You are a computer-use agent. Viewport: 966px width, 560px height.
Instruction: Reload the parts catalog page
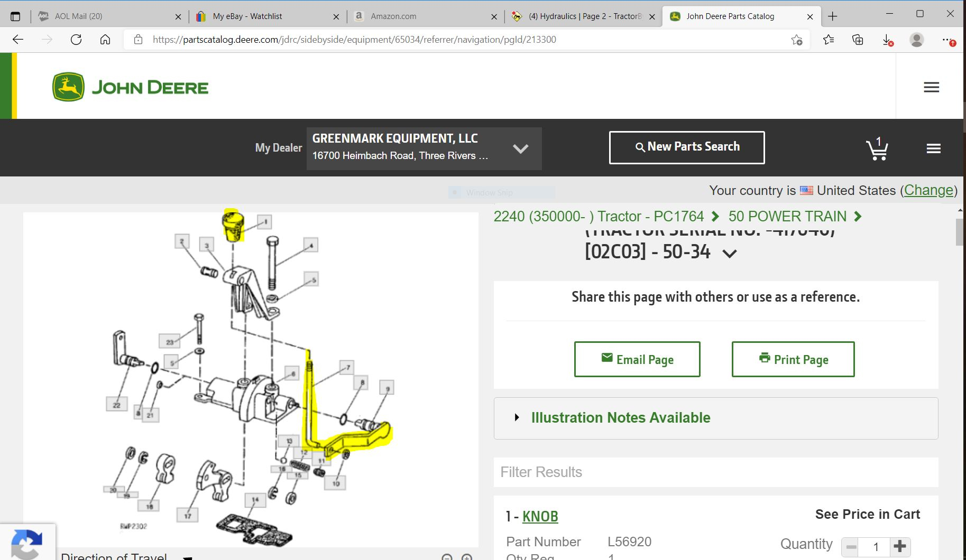tap(76, 40)
